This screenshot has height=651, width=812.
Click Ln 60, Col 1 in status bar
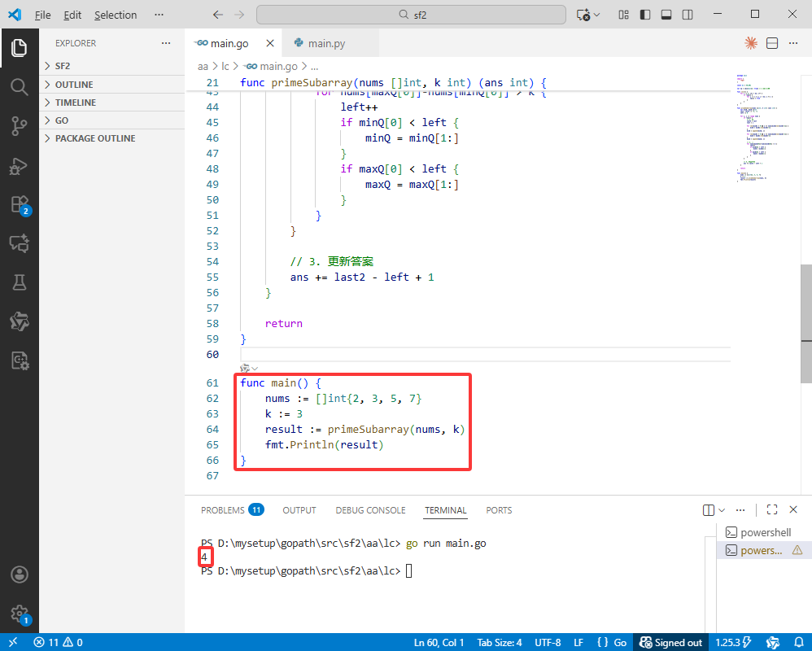pyautogui.click(x=439, y=642)
